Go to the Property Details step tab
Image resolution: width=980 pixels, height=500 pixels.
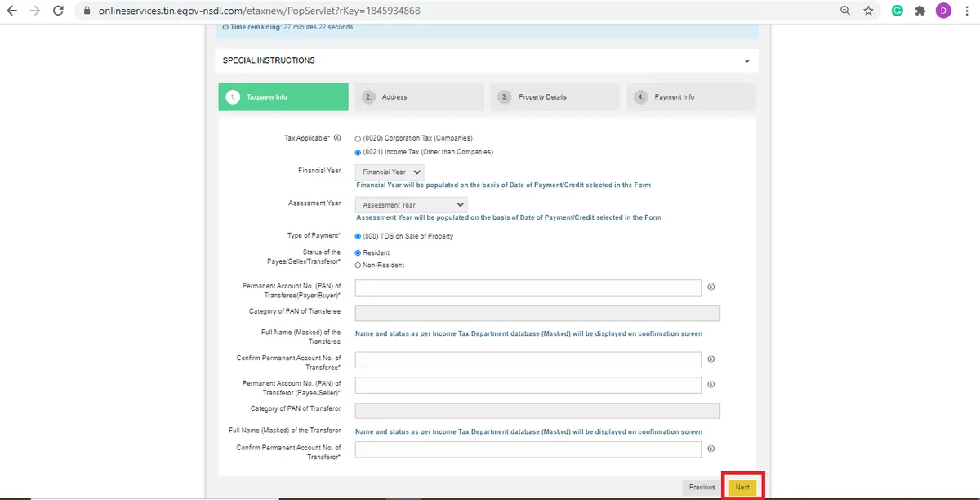(x=555, y=96)
